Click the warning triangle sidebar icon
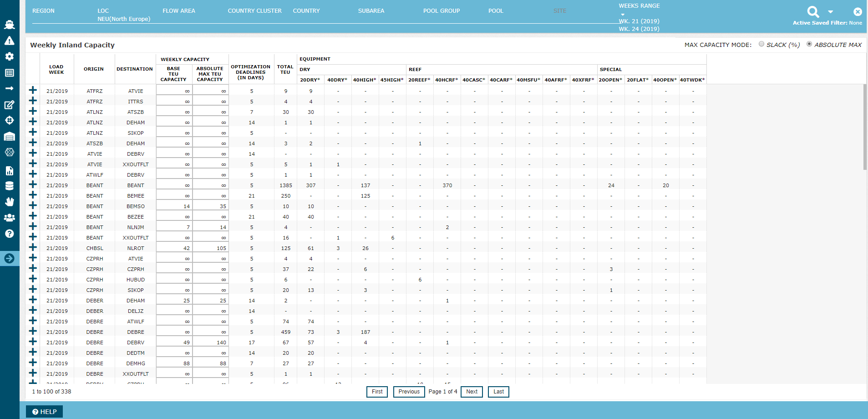 click(x=10, y=41)
